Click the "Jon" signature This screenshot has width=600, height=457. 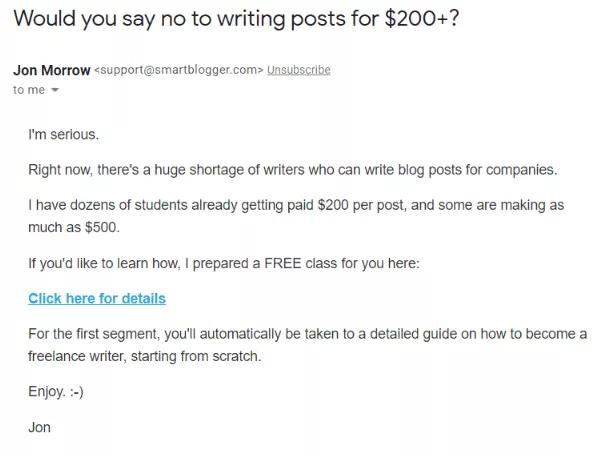point(40,427)
